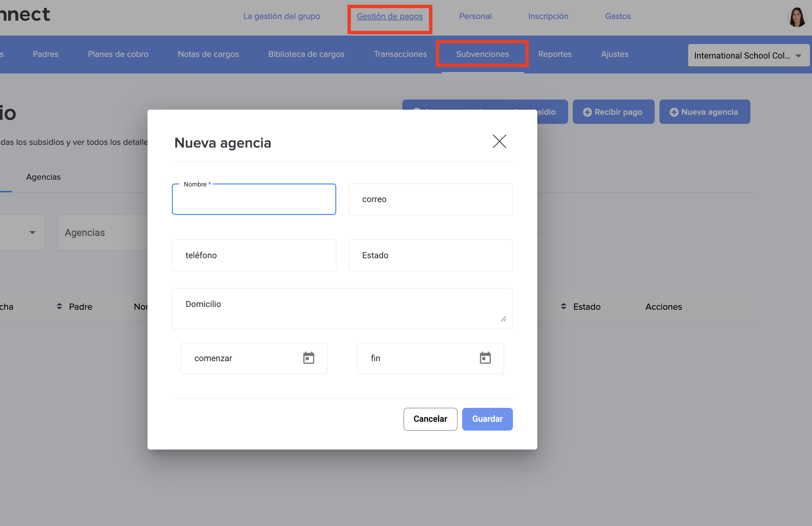Go to the Reportes tab

[555, 54]
